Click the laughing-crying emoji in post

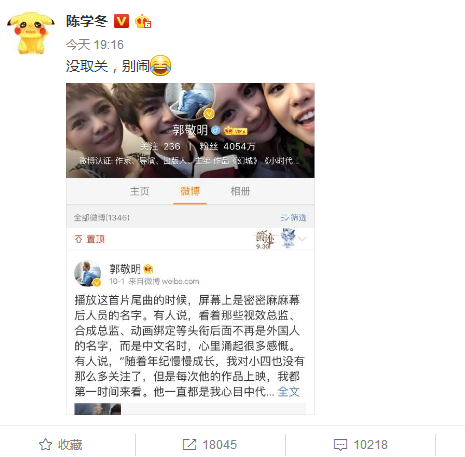(160, 65)
